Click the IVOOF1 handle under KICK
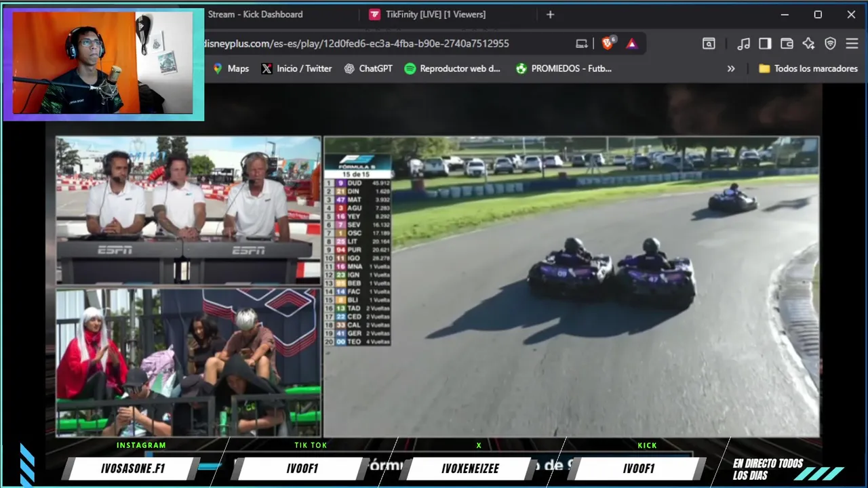This screenshot has width=868, height=488. tap(639, 468)
